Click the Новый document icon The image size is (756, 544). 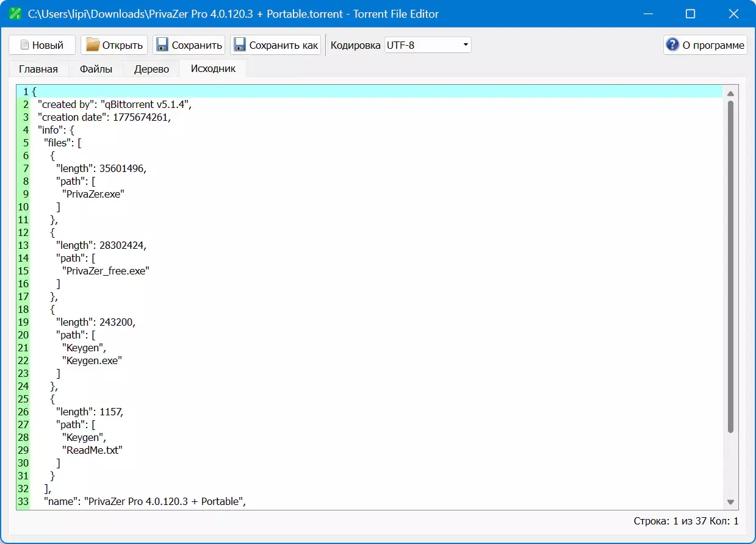(x=24, y=45)
